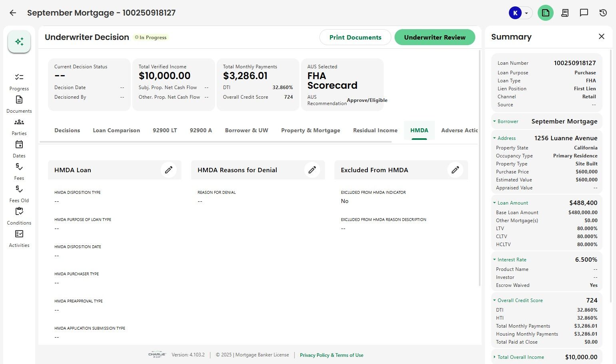
Task: Edit HMDA Reasons for Denial
Action: click(x=312, y=170)
